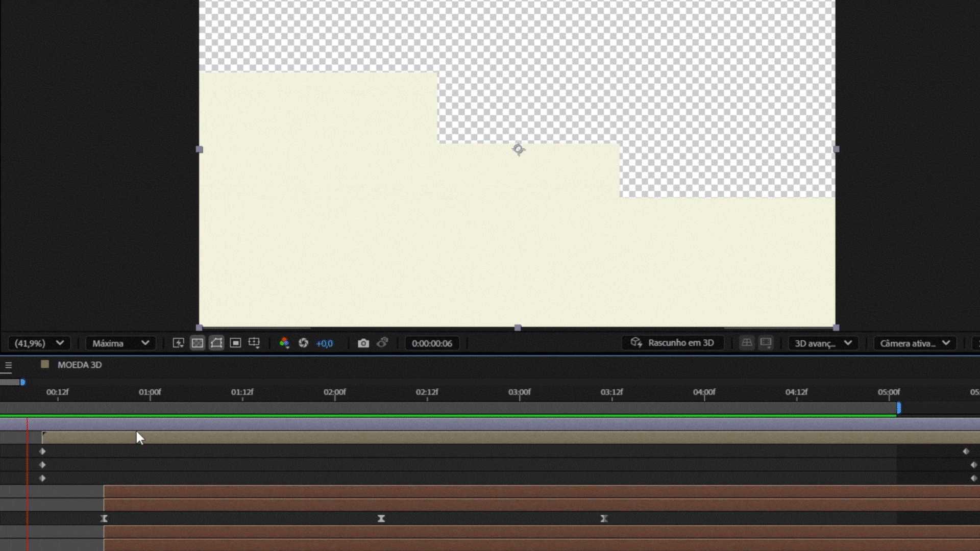
Task: Reset exposure aperture icon
Action: tap(303, 343)
